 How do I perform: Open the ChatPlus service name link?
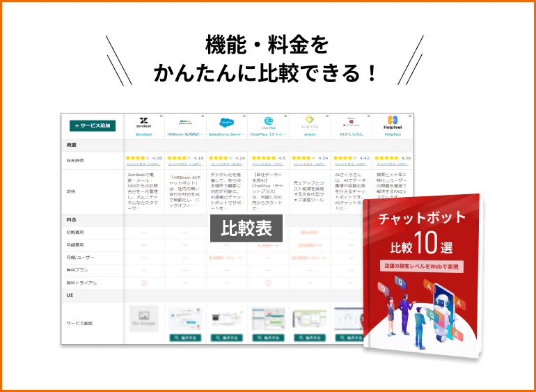(268, 134)
